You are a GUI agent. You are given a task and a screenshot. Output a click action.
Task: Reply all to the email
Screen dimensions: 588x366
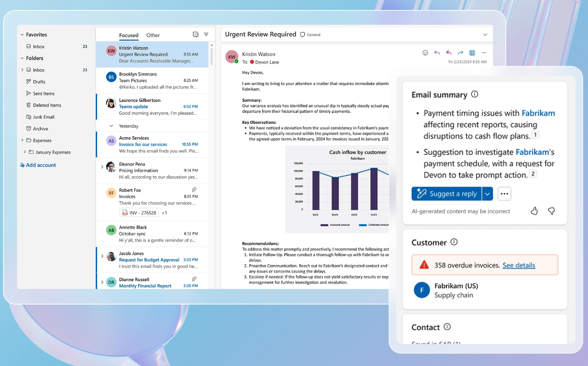coord(449,53)
